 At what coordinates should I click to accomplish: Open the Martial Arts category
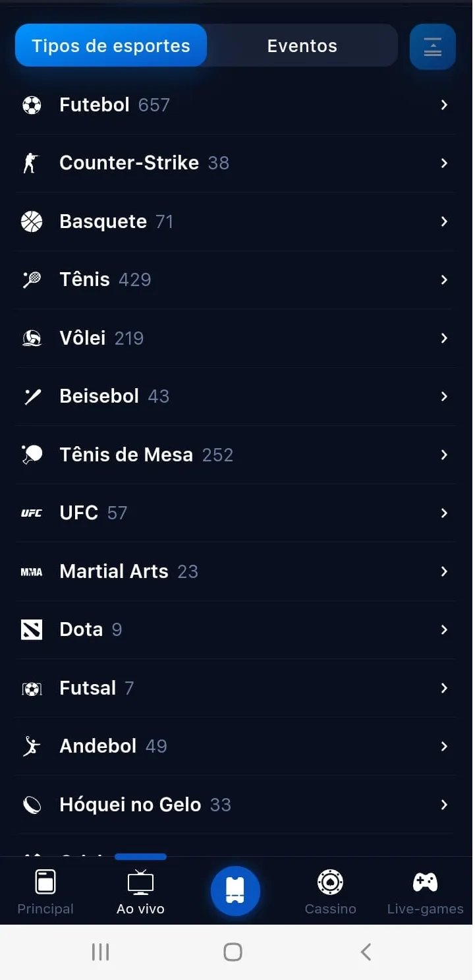tap(236, 571)
